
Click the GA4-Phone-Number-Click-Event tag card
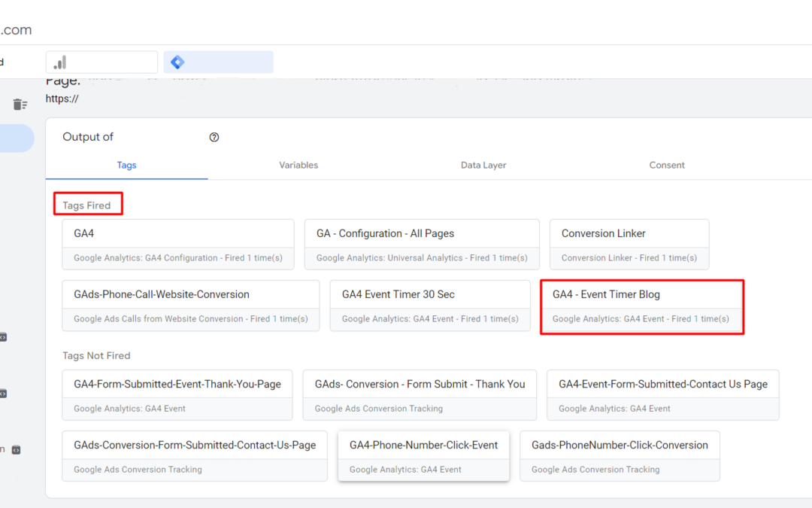coord(423,455)
